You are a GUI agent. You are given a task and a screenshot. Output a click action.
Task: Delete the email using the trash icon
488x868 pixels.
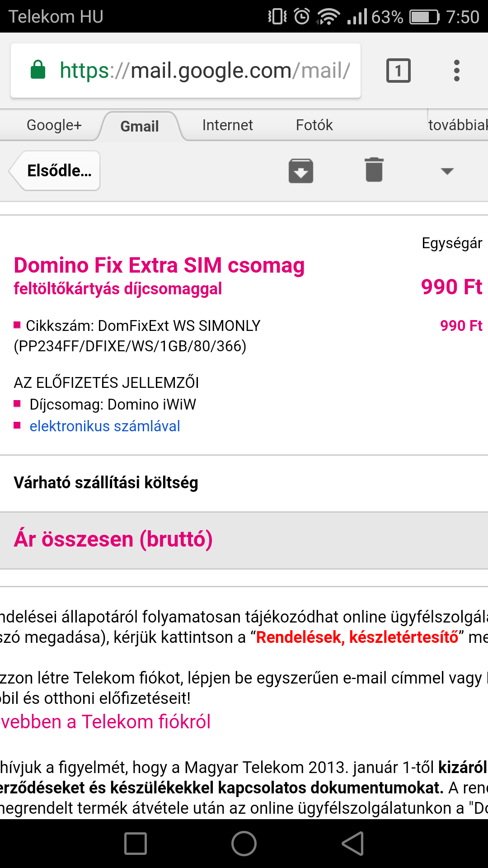[374, 170]
